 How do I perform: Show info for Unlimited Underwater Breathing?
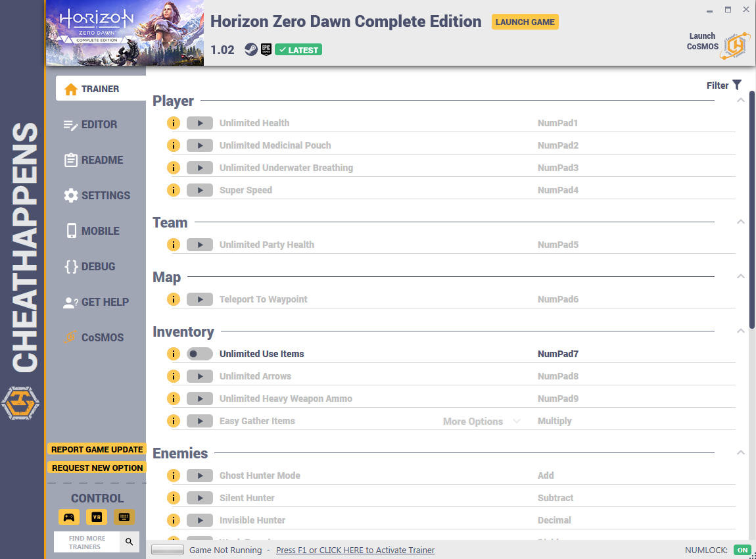click(x=173, y=168)
